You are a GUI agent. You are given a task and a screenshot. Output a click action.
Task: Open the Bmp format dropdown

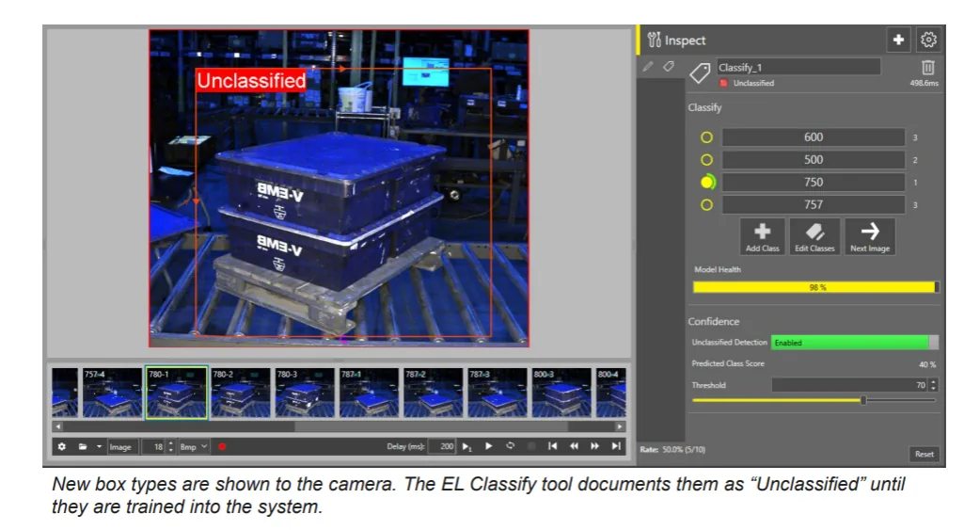point(193,446)
